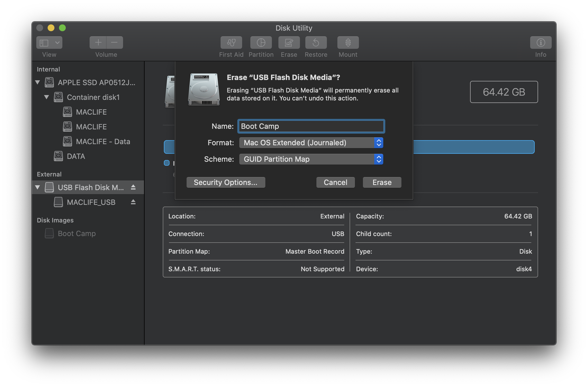
Task: Cancel the erase dialog
Action: [335, 182]
